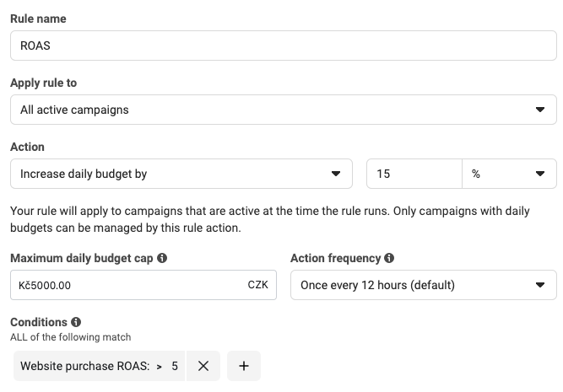Viewport: 563px width, 392px height.
Task: Select the Website purchase ROAS condition
Action: point(84,366)
